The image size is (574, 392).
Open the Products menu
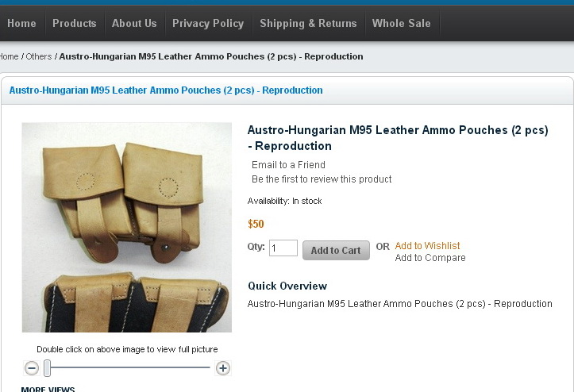click(75, 24)
